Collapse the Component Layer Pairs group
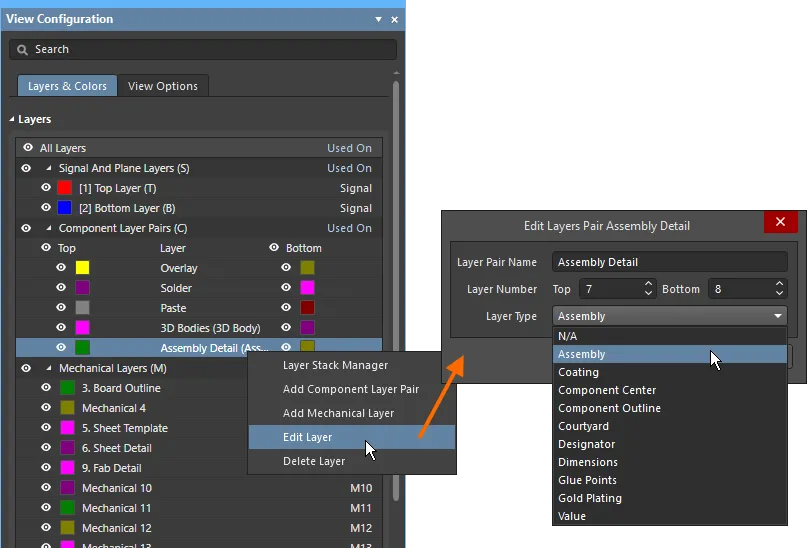This screenshot has height=548, width=807. pyautogui.click(x=49, y=228)
